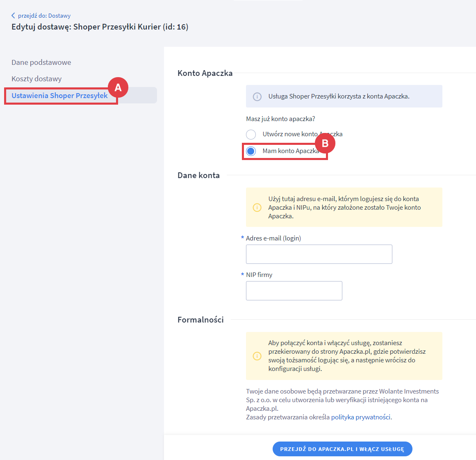Click the warning icon in Dane konta notice
The image size is (476, 460).
point(257,208)
